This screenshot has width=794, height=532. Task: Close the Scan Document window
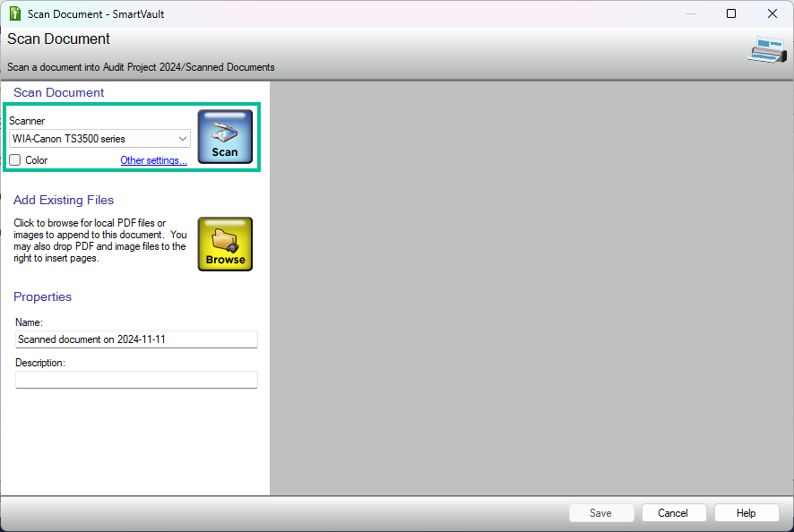772,13
